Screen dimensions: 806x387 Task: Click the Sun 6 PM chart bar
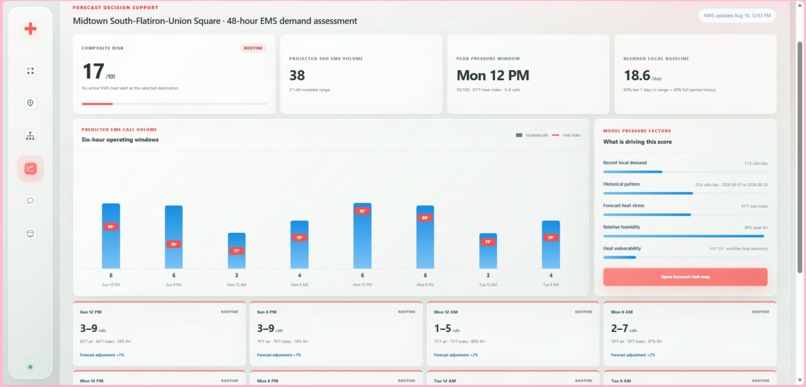tap(174, 237)
